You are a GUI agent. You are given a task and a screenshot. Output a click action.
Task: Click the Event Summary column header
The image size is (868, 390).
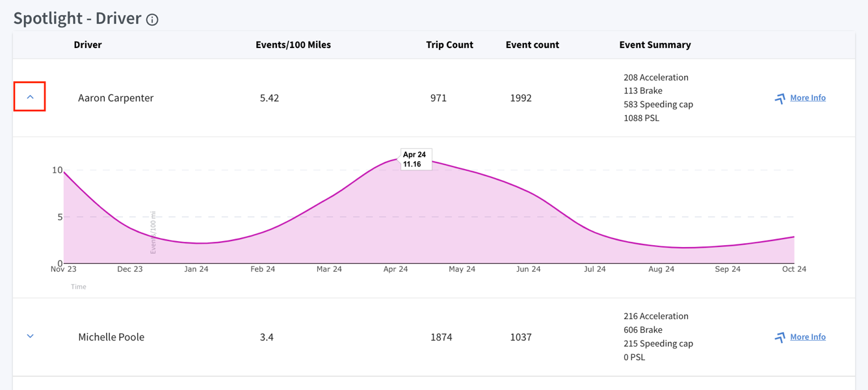click(655, 45)
